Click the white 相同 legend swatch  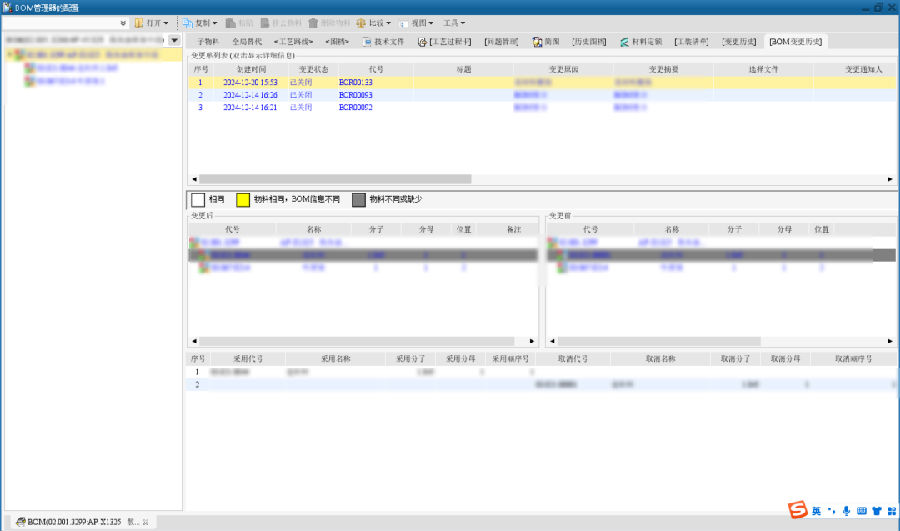198,200
